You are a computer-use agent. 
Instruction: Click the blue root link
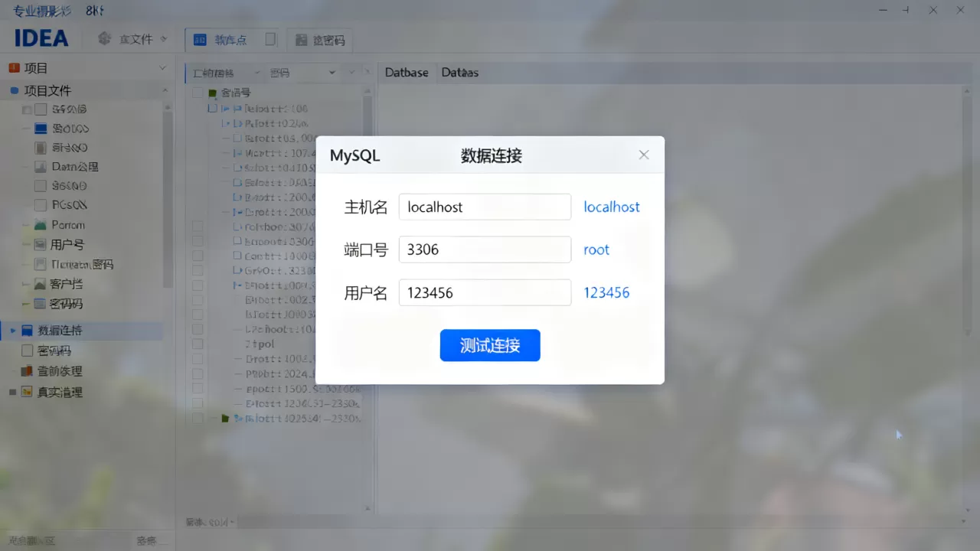596,249
